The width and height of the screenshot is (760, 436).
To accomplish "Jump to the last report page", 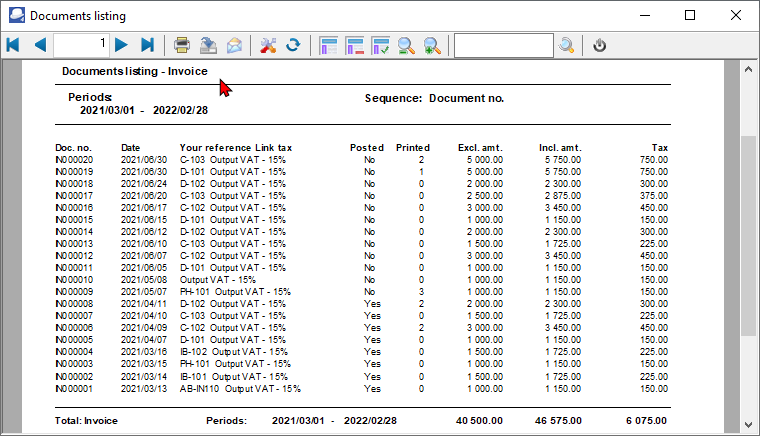I will (x=147, y=45).
